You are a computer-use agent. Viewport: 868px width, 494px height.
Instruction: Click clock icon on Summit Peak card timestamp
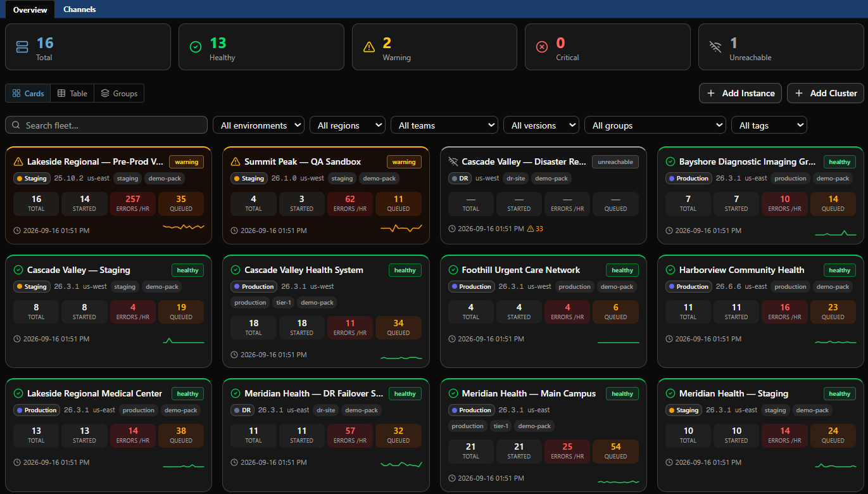click(x=234, y=231)
